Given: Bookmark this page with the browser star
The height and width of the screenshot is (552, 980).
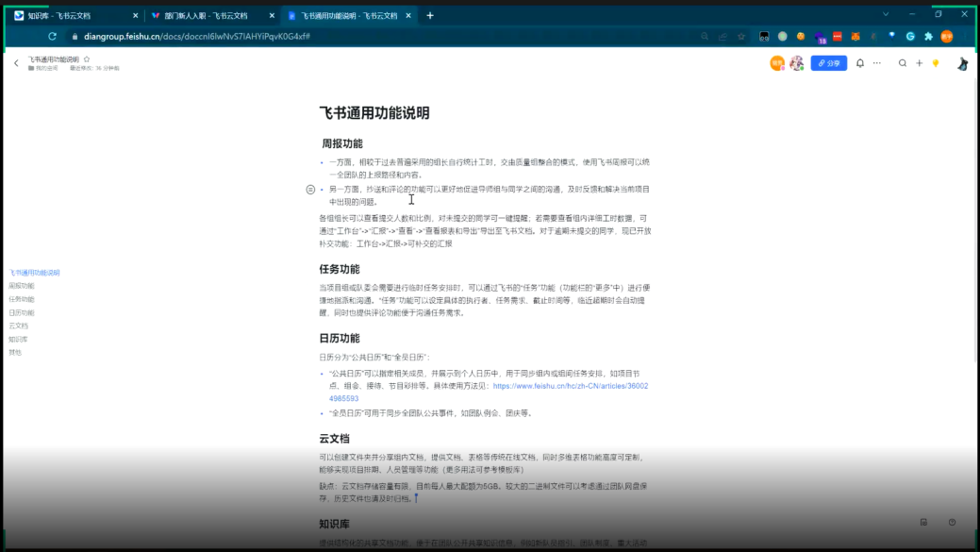Looking at the screenshot, I should coord(741,37).
